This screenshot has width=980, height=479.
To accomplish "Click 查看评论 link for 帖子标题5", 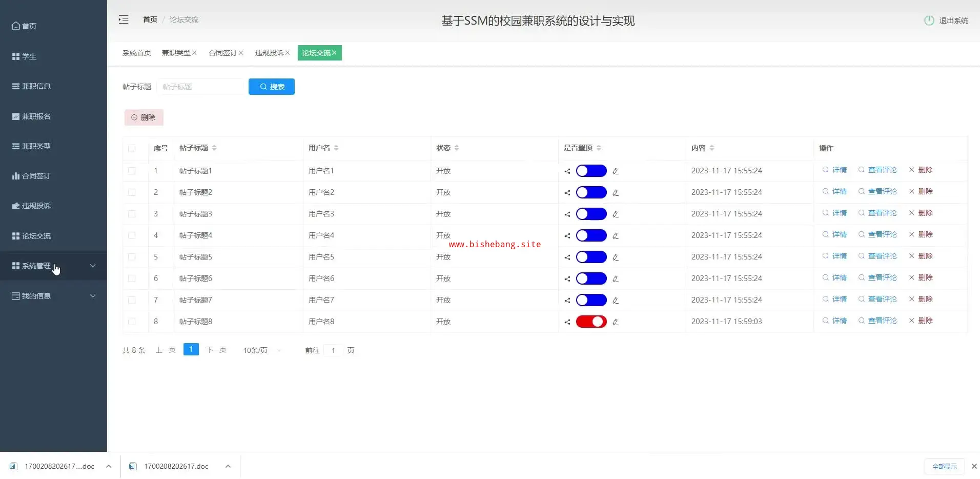I will pyautogui.click(x=882, y=256).
